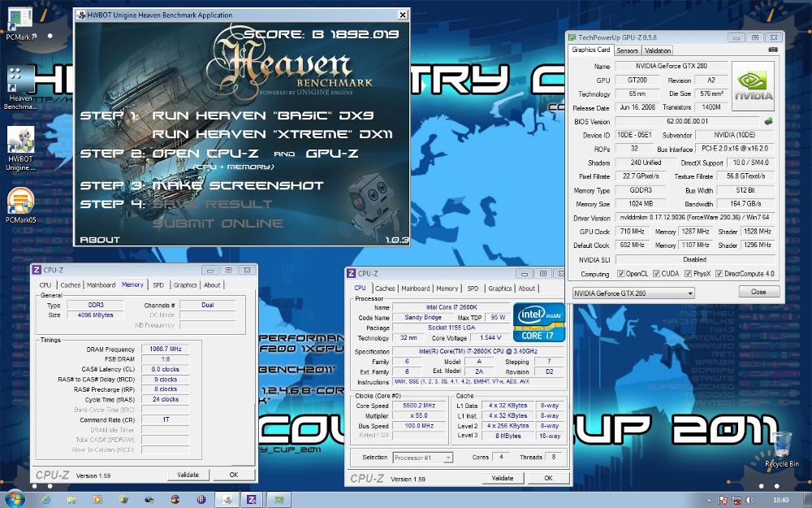
Task: Open the Windows Start menu orb
Action: point(15,499)
